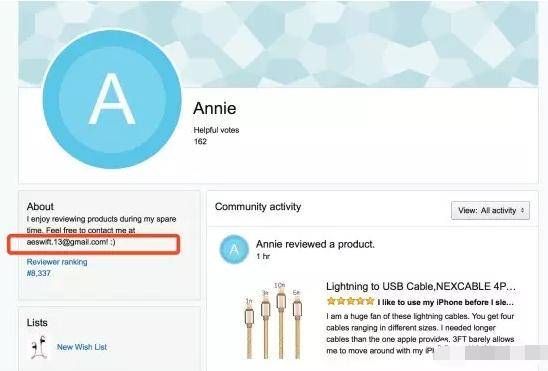Screen dimensions: 548x371
Task: Click the profile name Annie
Action: 215,108
